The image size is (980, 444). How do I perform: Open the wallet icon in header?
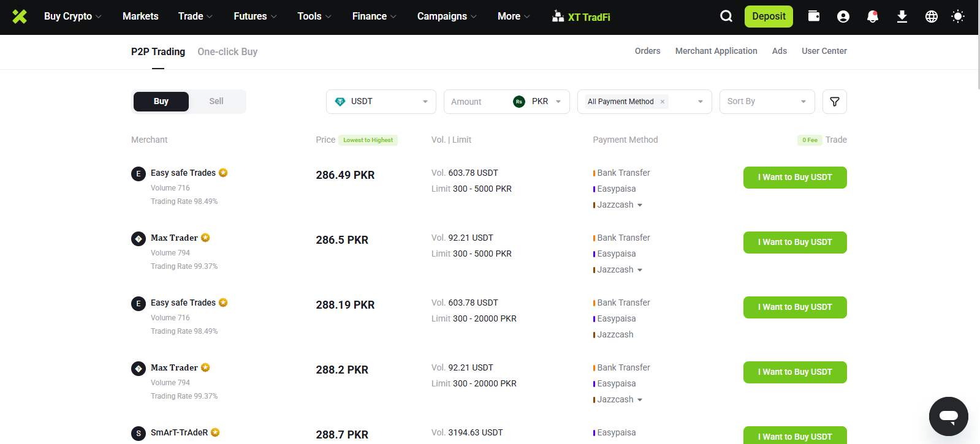(814, 17)
